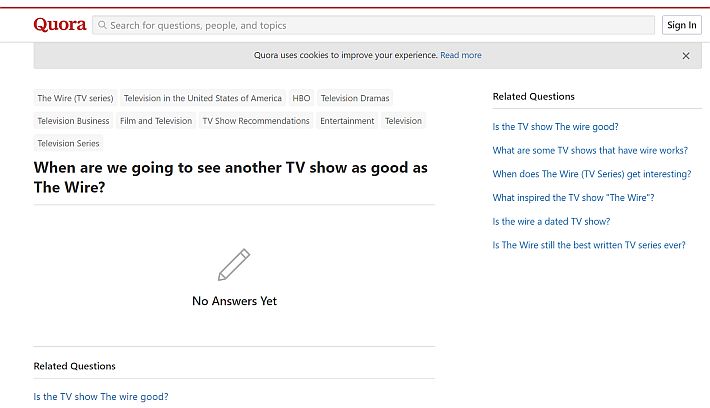The width and height of the screenshot is (710, 408).
Task: Click the search magnifier icon
Action: [x=102, y=25]
